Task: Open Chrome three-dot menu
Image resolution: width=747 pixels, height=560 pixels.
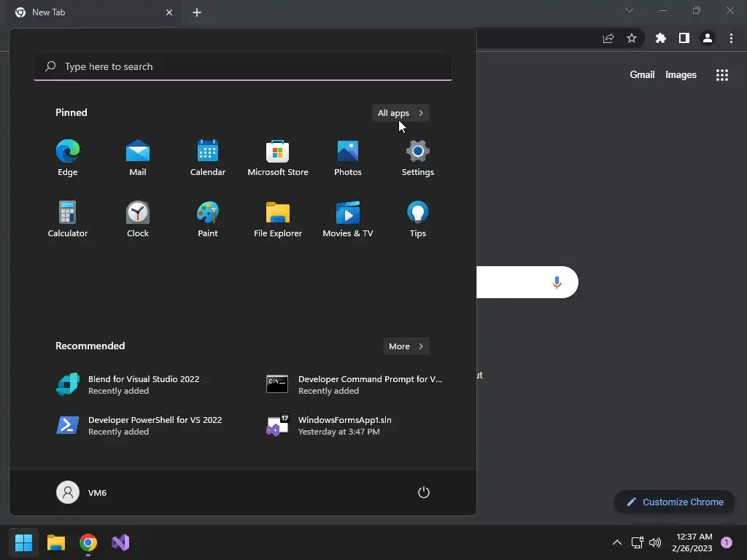Action: (x=731, y=38)
